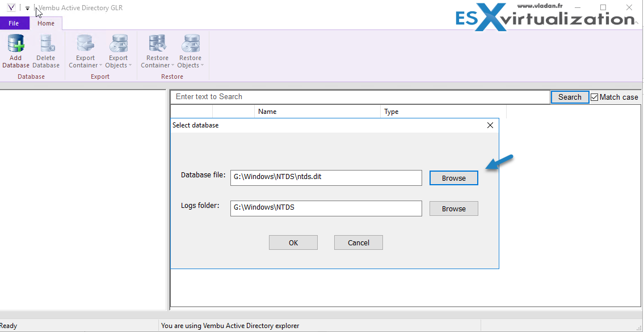This screenshot has width=644, height=332.
Task: Click the Restore Container icon
Action: click(x=157, y=44)
